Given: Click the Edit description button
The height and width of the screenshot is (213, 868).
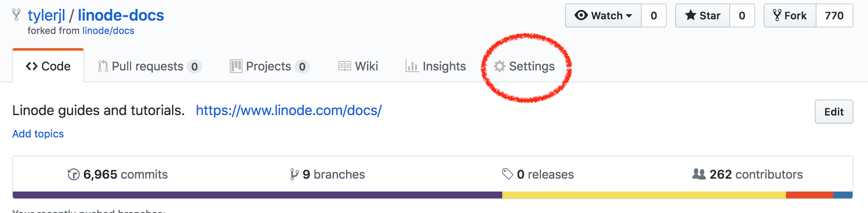Looking at the screenshot, I should click(834, 112).
